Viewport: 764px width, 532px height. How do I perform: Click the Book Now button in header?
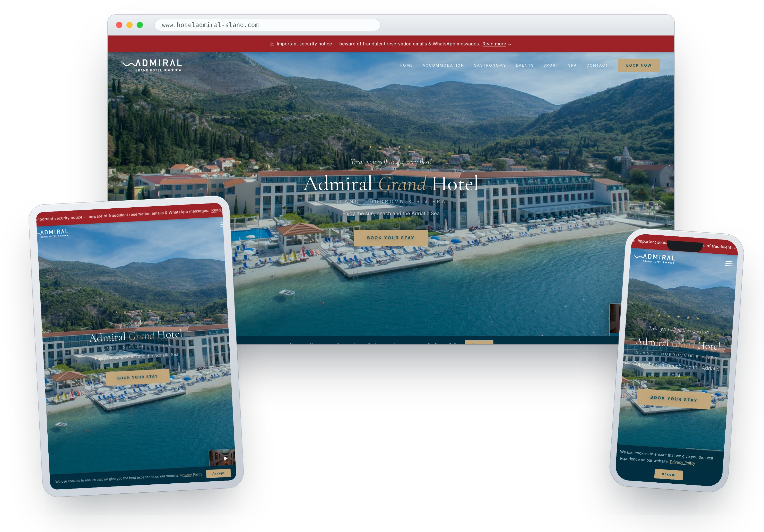pyautogui.click(x=639, y=65)
